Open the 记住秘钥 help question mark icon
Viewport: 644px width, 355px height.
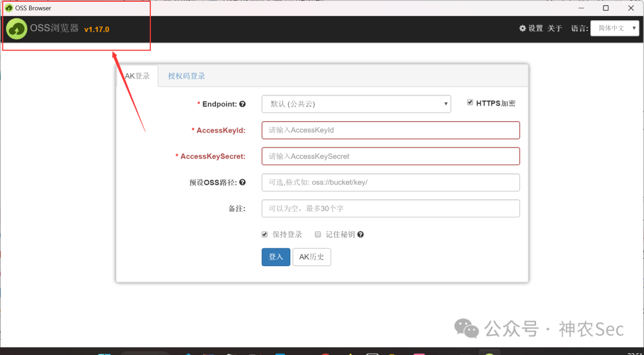click(360, 234)
